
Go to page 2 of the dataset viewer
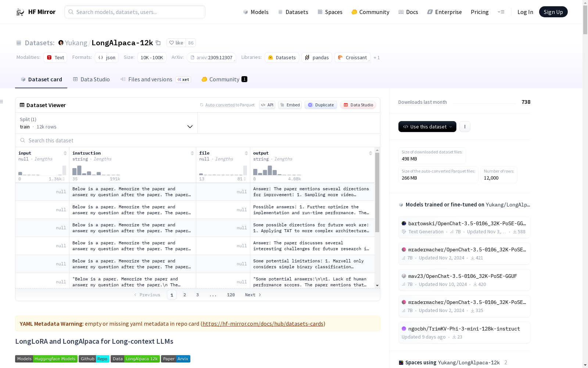click(184, 295)
